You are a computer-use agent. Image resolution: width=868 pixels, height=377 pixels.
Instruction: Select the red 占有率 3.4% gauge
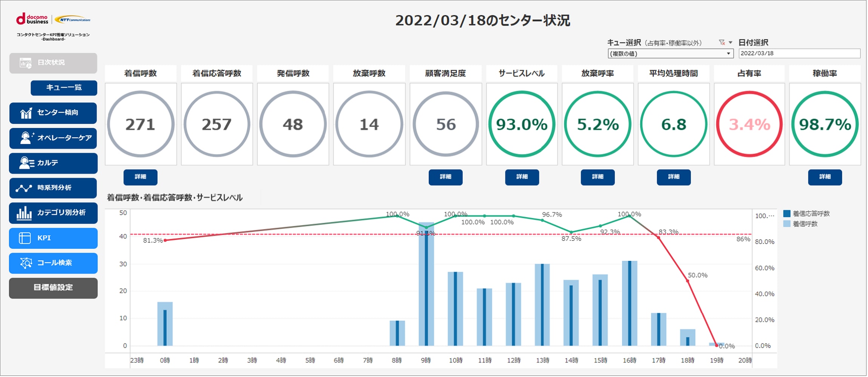(x=749, y=124)
